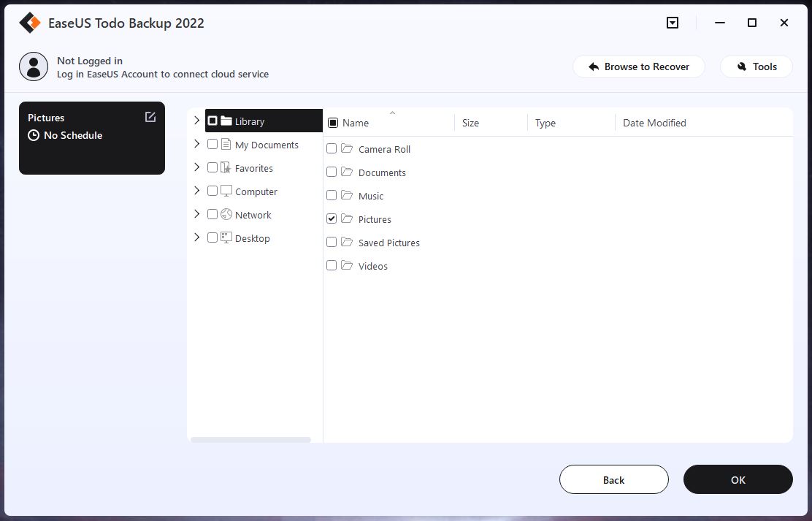The height and width of the screenshot is (521, 812).
Task: Check the Saved Pictures checkbox
Action: pyautogui.click(x=332, y=242)
